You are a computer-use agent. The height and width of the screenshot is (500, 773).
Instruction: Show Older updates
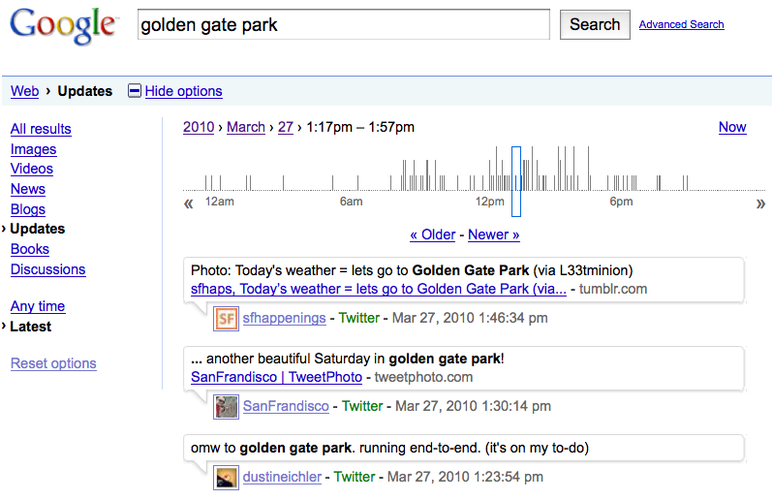click(x=432, y=235)
